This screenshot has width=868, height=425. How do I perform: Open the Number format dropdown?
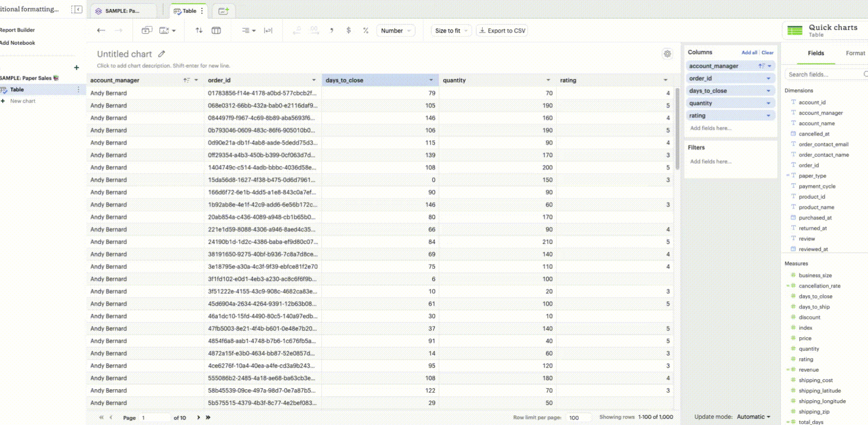pyautogui.click(x=395, y=30)
